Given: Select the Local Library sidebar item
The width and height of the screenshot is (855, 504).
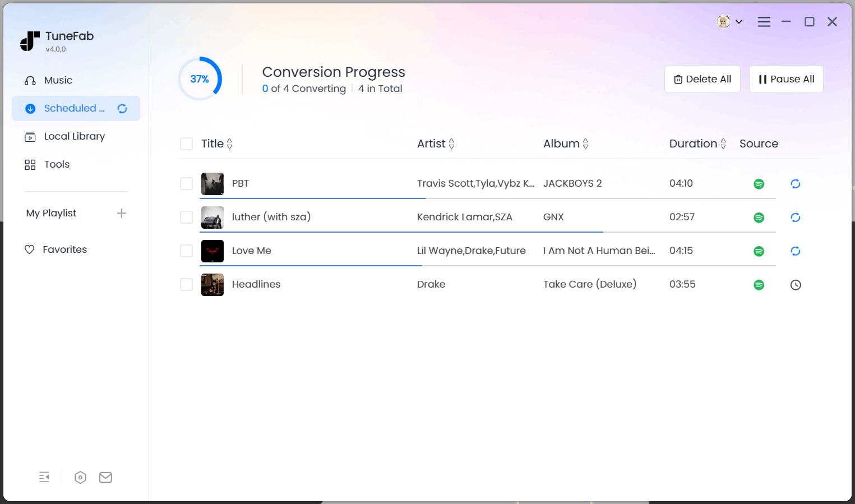Looking at the screenshot, I should click(74, 136).
